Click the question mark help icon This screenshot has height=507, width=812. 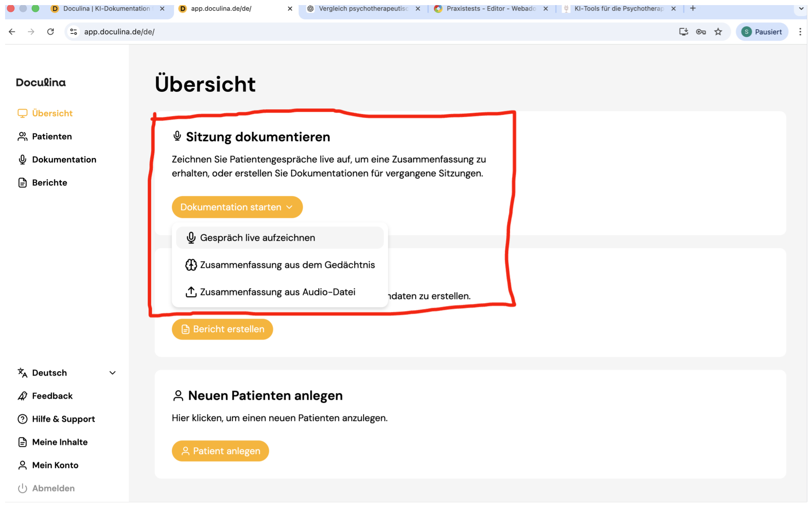tap(22, 419)
